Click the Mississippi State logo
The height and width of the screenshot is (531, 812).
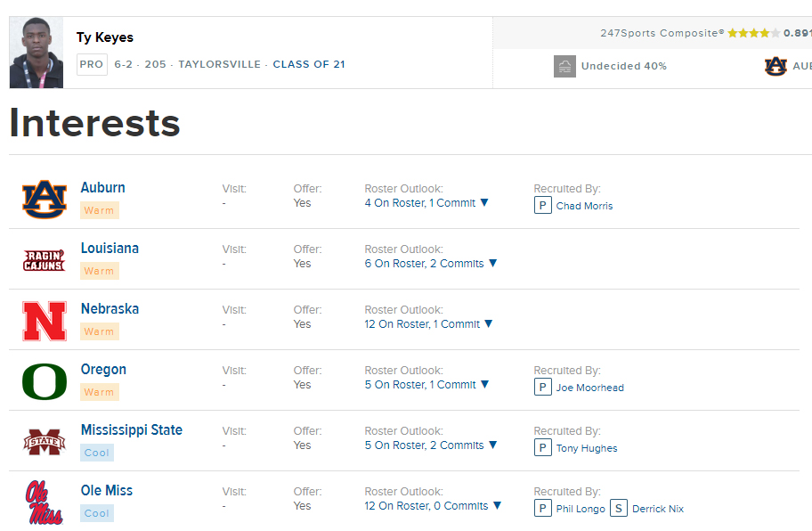(x=45, y=442)
